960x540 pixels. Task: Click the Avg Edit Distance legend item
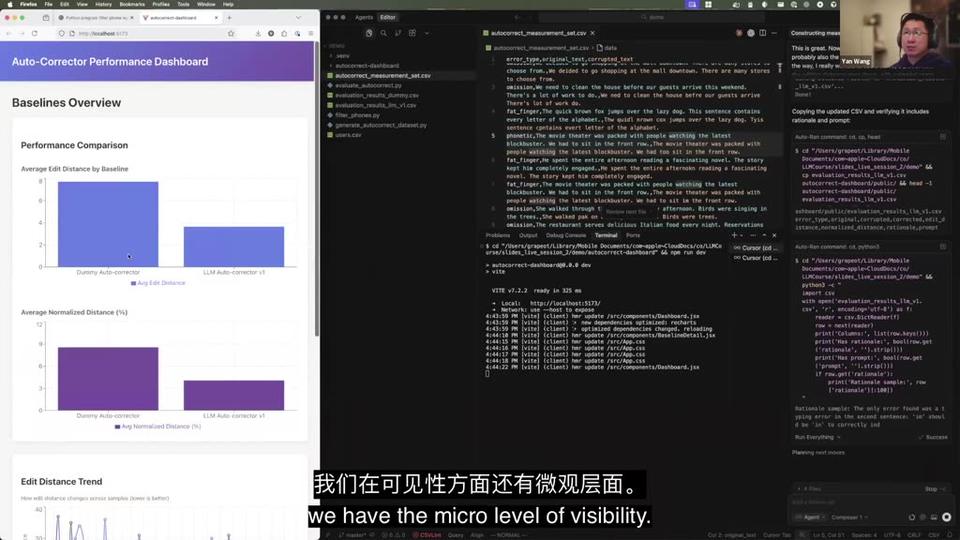[158, 283]
